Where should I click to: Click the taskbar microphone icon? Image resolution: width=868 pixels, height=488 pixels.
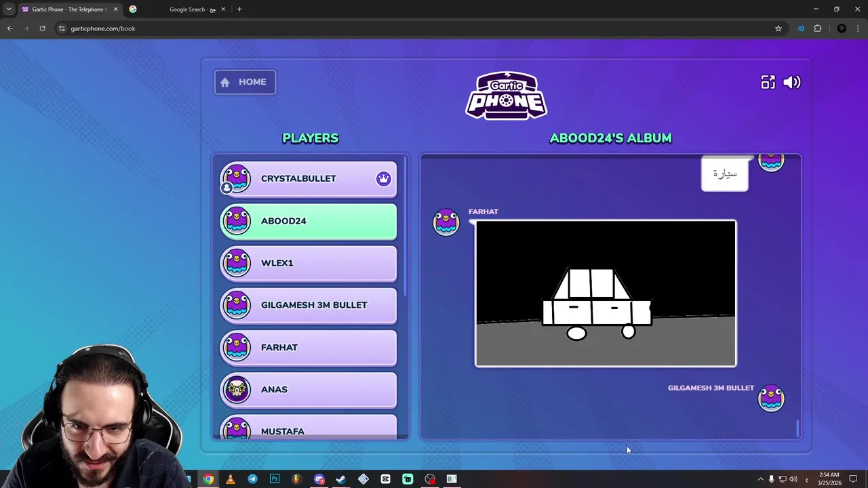point(771,479)
